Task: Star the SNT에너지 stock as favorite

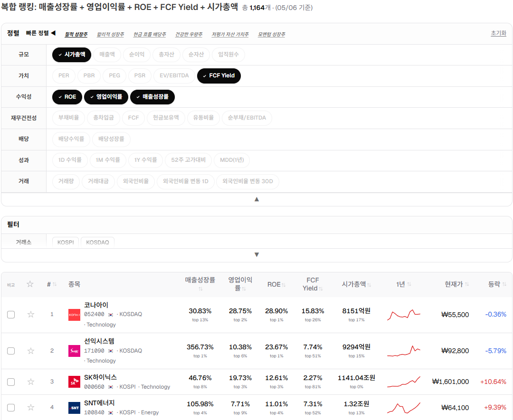Action: tap(31, 407)
